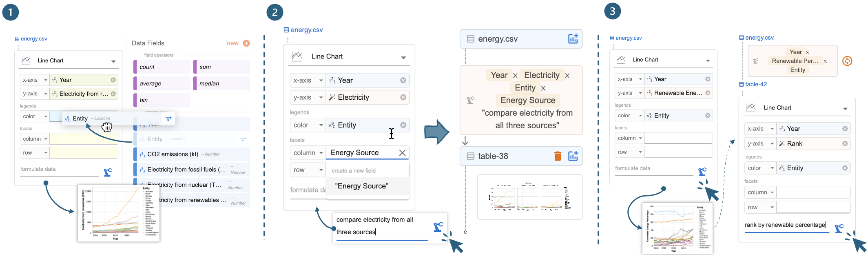The image size is (868, 255).
Task: Click the orange refresh icon beside the Renewable Per… card
Action: coord(847,61)
